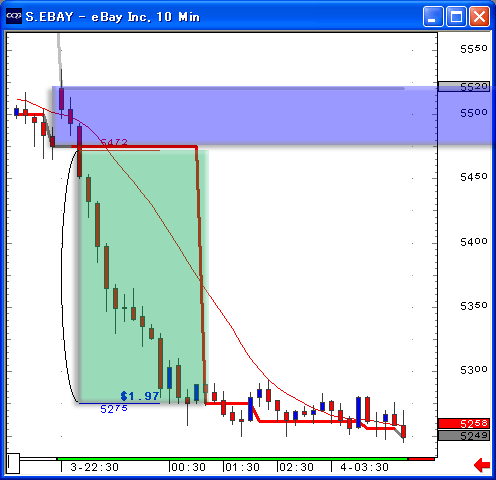The height and width of the screenshot is (480, 496).
Task: Click the gray 5249 price label
Action: [464, 435]
